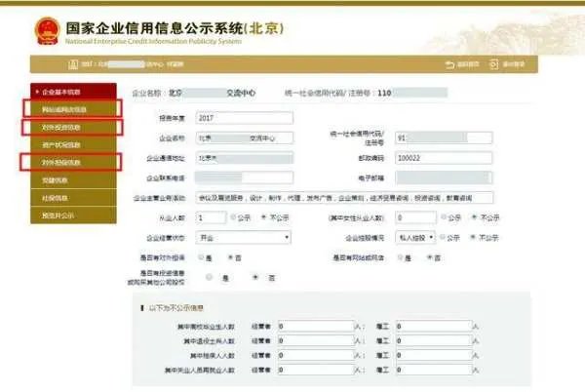Click 经营者 field for 失业人员再就业人数
The width and height of the screenshot is (585, 392).
[316, 370]
